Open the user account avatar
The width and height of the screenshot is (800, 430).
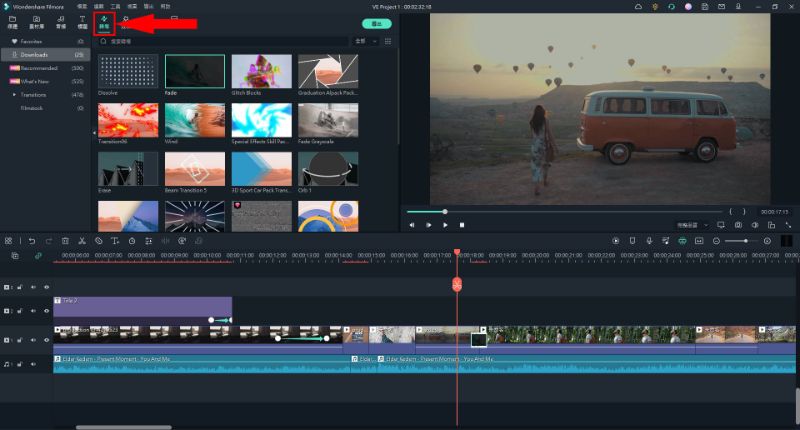tap(688, 7)
